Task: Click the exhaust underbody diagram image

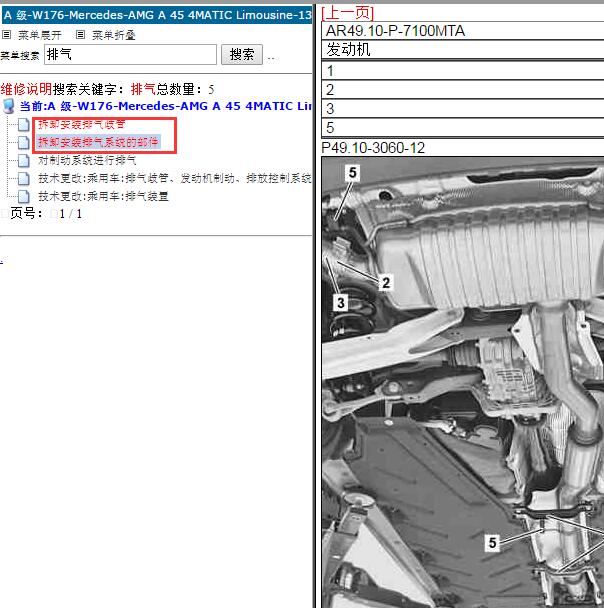Action: click(462, 382)
